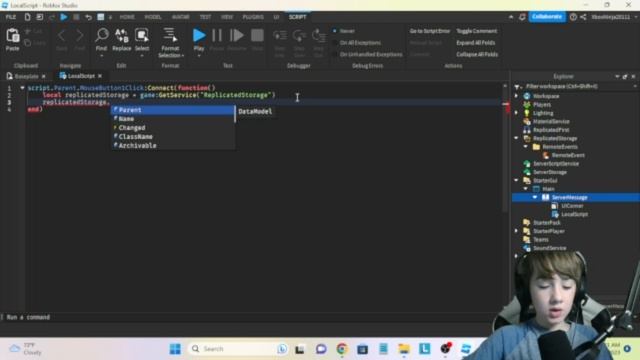Switch to the VIEW ribbon tab
Viewport: 640px width, 360px height.
(x=227, y=17)
